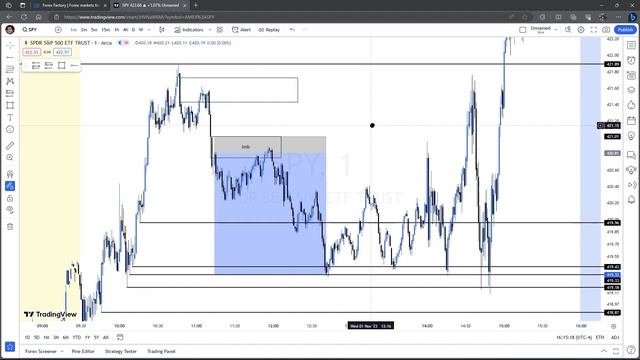Screen dimensions: 640x360
Task: Expand Forex Screener dropdown arrow
Action: tap(62, 351)
